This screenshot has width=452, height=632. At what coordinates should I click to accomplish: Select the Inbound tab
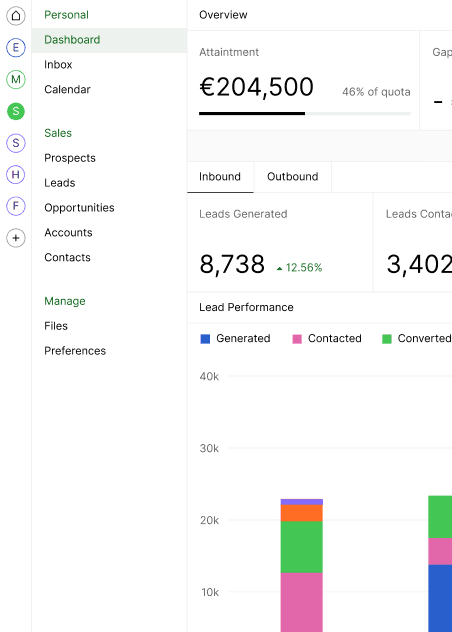tap(220, 177)
